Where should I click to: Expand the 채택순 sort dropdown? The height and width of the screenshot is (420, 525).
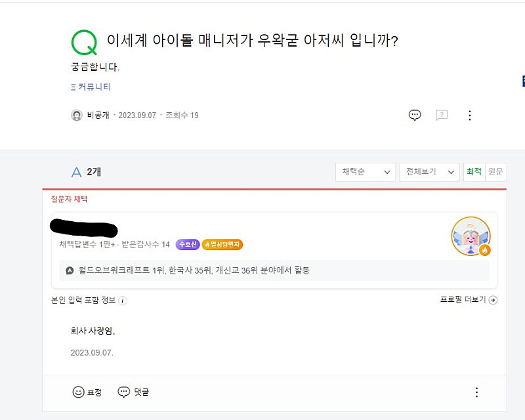(x=366, y=172)
